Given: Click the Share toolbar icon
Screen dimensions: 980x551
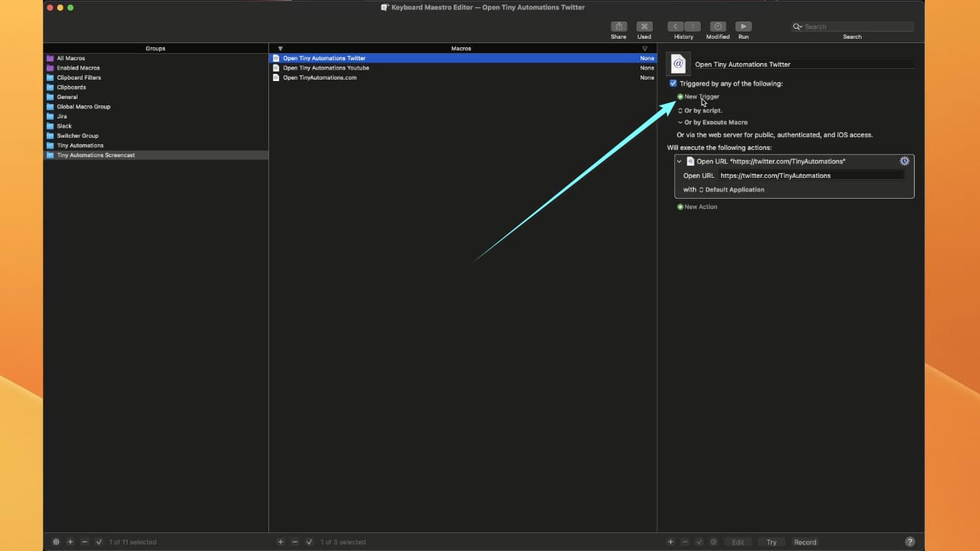Looking at the screenshot, I should tap(618, 27).
